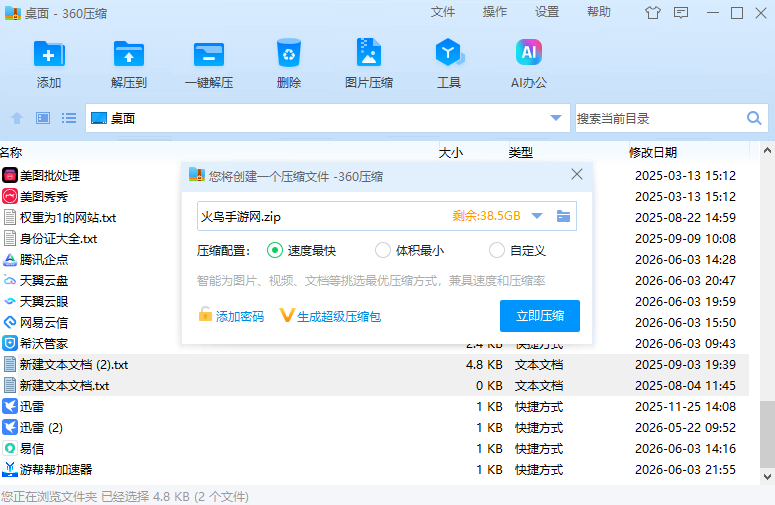Click the date 2026-06-03 21:55
This screenshot has height=505, width=775.
coord(685,469)
